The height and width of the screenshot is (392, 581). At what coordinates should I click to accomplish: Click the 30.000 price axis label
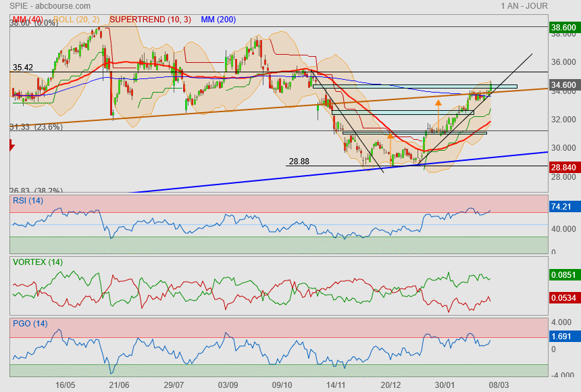click(x=563, y=148)
